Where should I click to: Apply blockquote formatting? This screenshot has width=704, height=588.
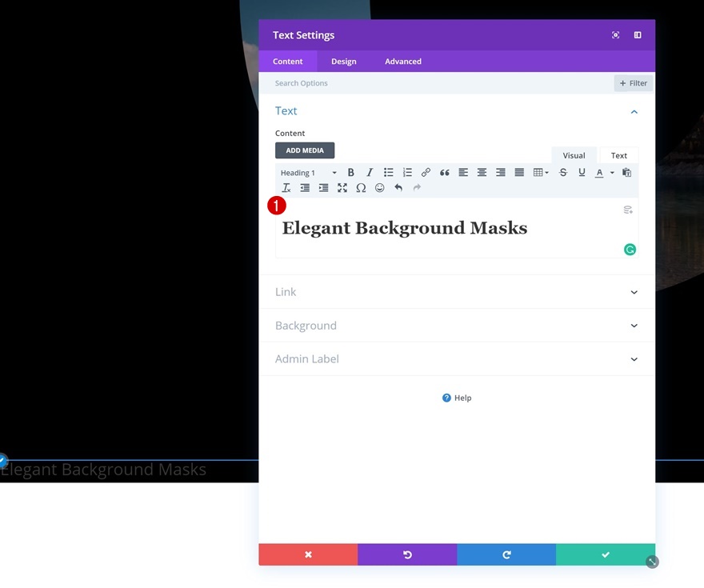click(445, 172)
